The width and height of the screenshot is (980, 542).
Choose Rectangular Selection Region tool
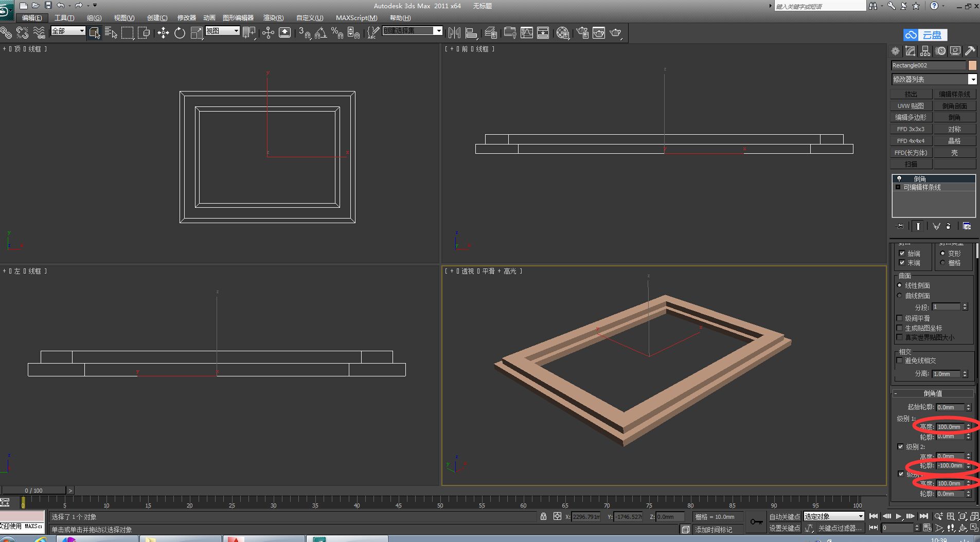tap(127, 33)
